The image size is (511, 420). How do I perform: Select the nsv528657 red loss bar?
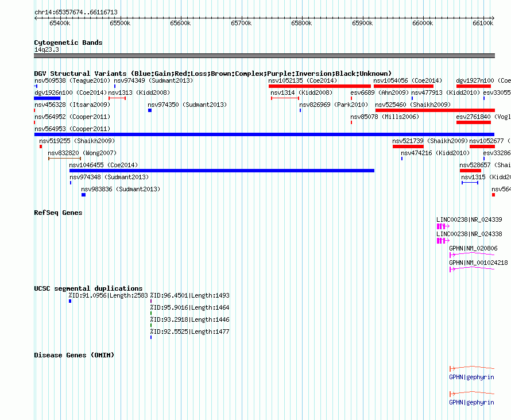pos(471,171)
